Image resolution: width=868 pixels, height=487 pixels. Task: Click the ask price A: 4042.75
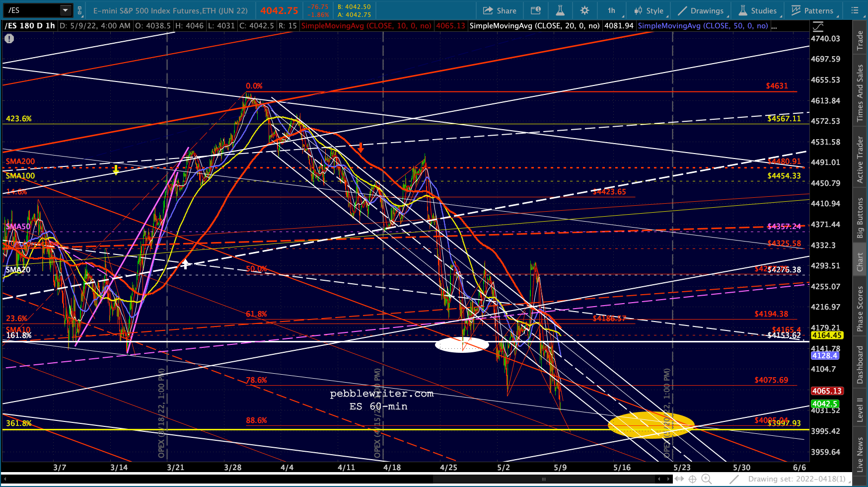[354, 15]
